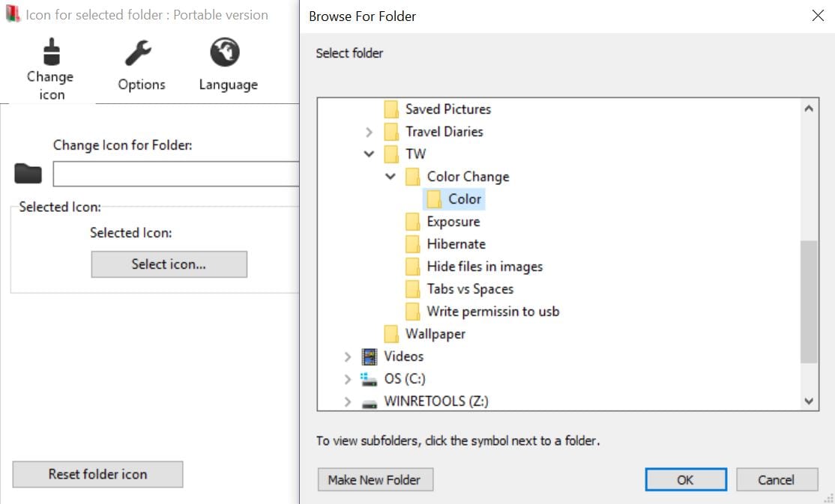
Task: Select the WINRETOOLS (Z:) drive icon
Action: pyautogui.click(x=369, y=403)
